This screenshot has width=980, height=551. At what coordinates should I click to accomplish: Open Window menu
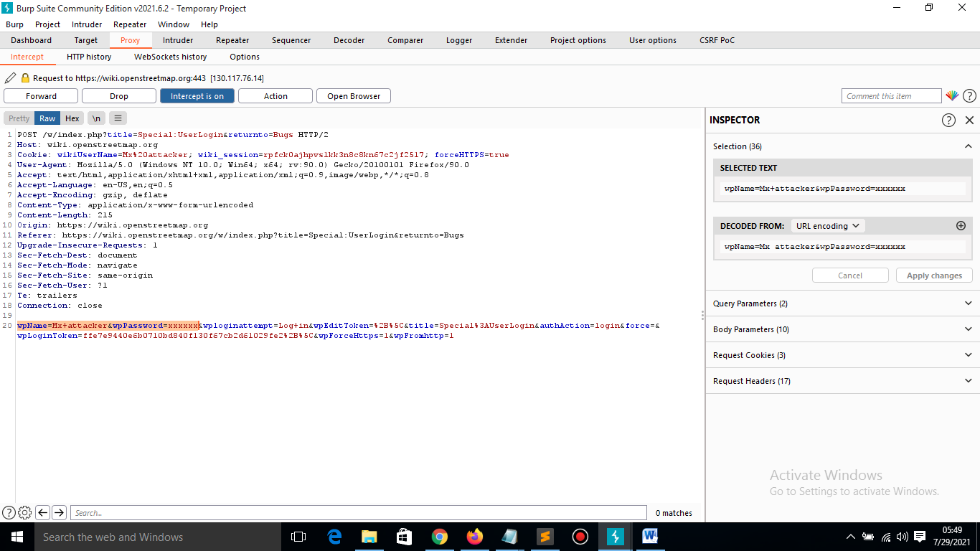tap(174, 24)
